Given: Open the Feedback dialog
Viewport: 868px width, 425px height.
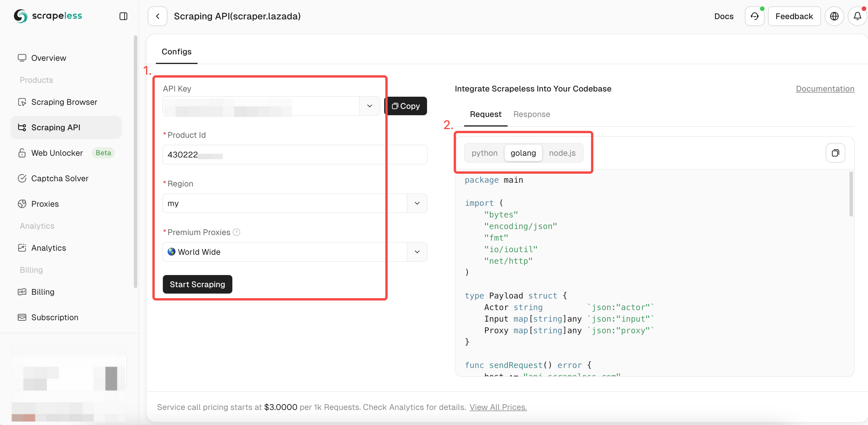Looking at the screenshot, I should [x=794, y=16].
